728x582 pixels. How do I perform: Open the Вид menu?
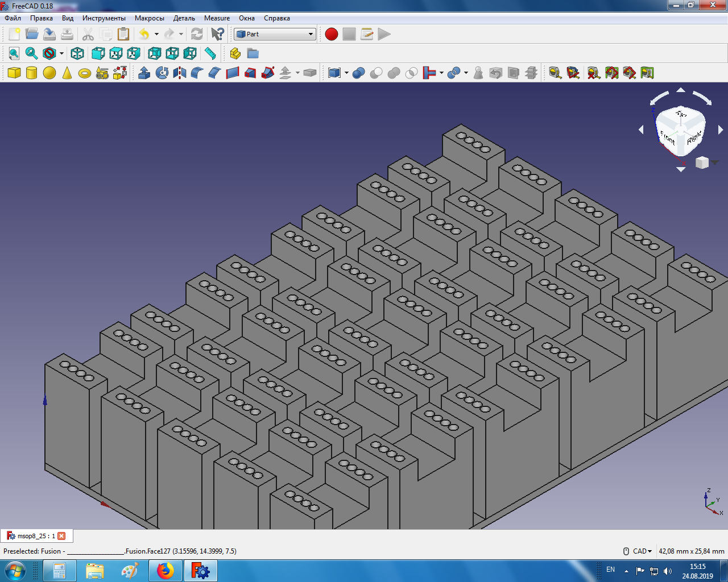68,18
